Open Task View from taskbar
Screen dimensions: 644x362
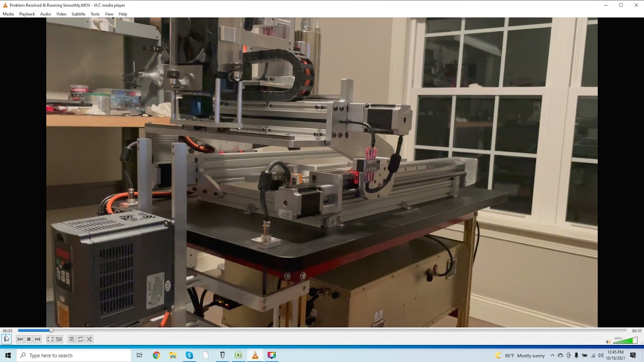[139, 355]
